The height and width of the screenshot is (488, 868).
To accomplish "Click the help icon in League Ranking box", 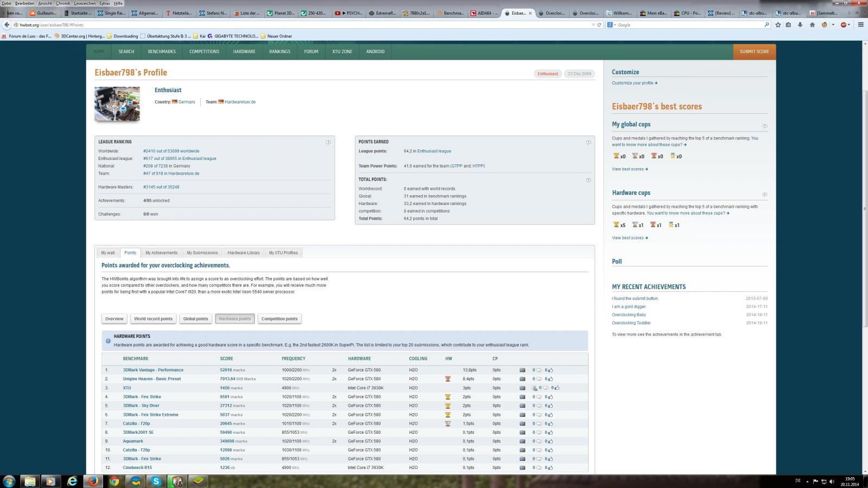I will tap(328, 142).
